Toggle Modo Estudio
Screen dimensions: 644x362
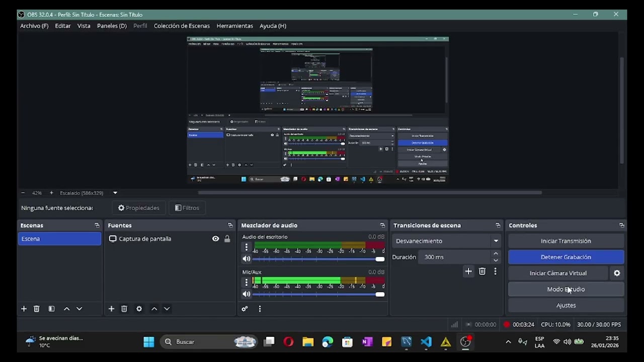pos(566,289)
